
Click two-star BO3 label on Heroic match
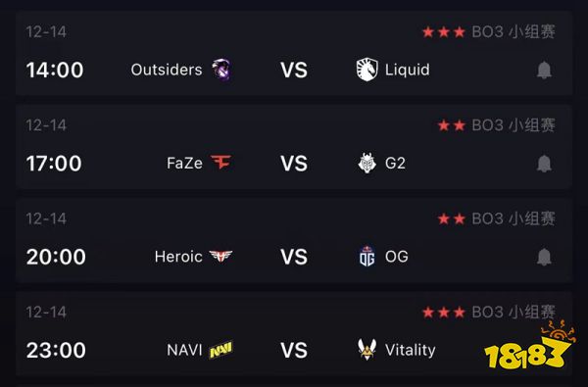click(x=496, y=218)
